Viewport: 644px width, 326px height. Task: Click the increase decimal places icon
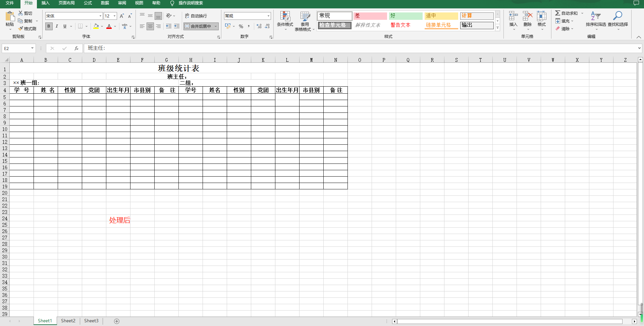tap(259, 26)
